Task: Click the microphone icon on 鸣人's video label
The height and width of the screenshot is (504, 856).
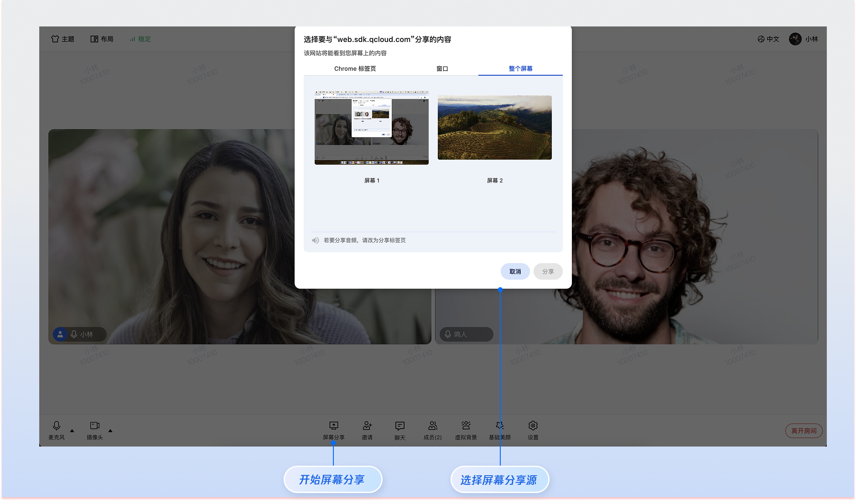Action: click(x=448, y=334)
